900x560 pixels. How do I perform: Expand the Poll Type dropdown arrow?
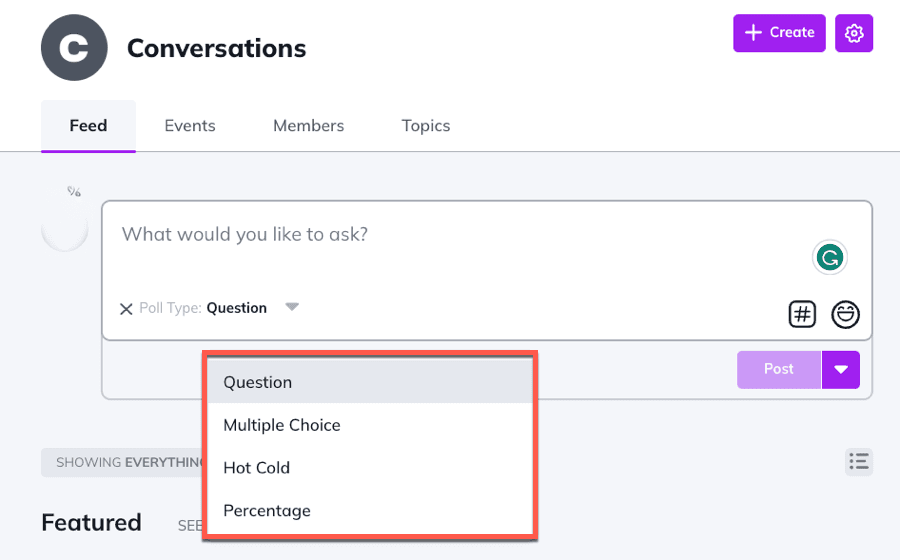(292, 307)
